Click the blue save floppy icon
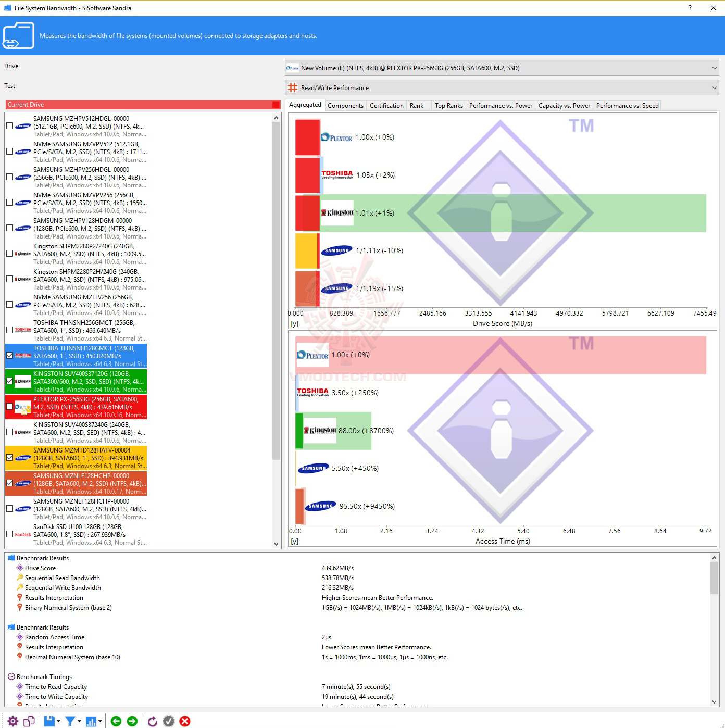The width and height of the screenshot is (725, 728). 49,721
